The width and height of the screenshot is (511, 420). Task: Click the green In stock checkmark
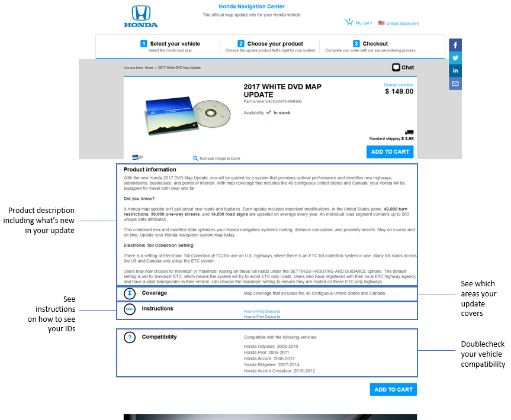(269, 112)
